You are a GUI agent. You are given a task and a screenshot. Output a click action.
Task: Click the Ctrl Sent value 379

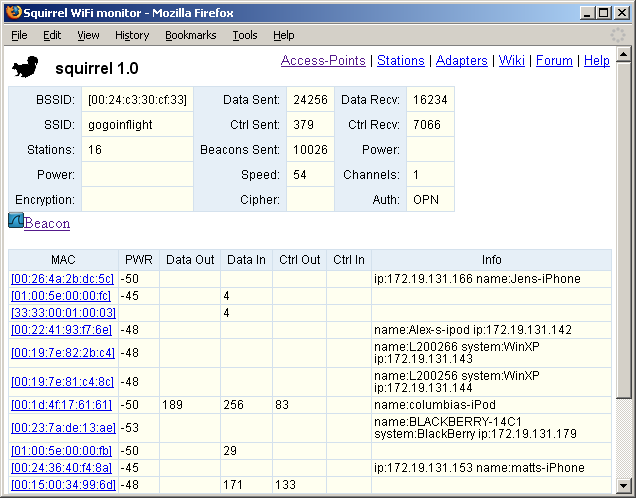(303, 125)
